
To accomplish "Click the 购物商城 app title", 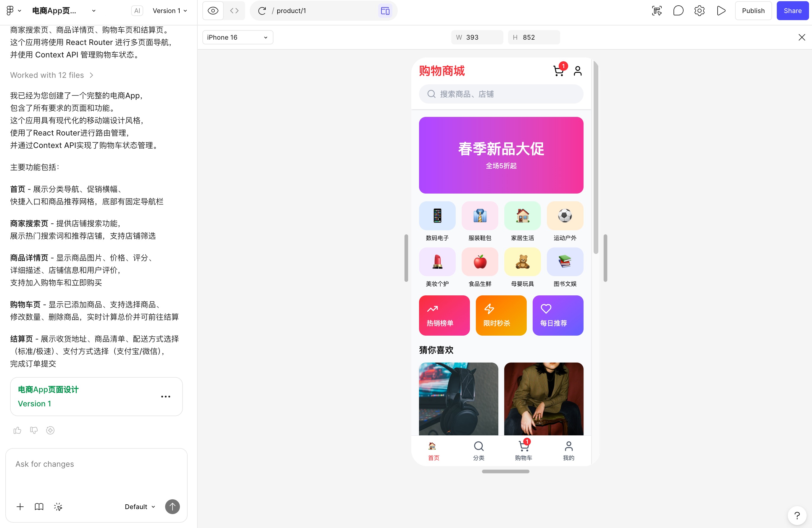I will click(442, 71).
